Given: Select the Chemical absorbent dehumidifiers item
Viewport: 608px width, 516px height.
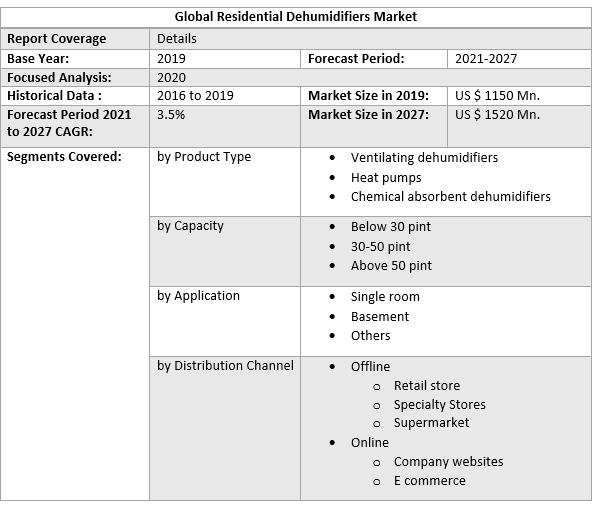Looking at the screenshot, I should coord(450,196).
